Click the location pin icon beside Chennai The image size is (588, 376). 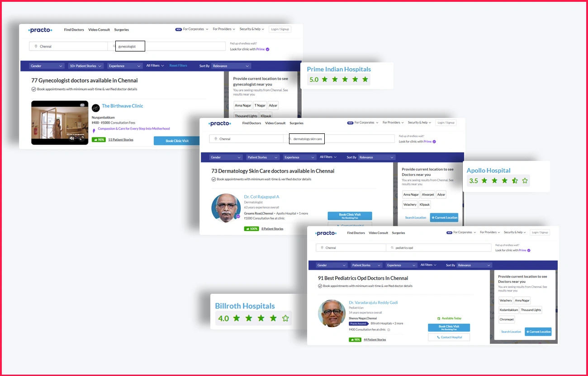[36, 46]
